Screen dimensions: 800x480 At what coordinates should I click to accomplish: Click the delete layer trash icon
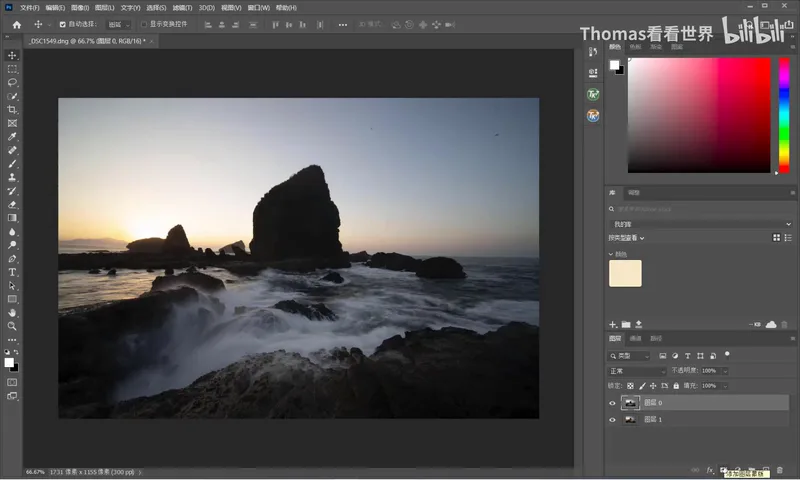tap(780, 470)
